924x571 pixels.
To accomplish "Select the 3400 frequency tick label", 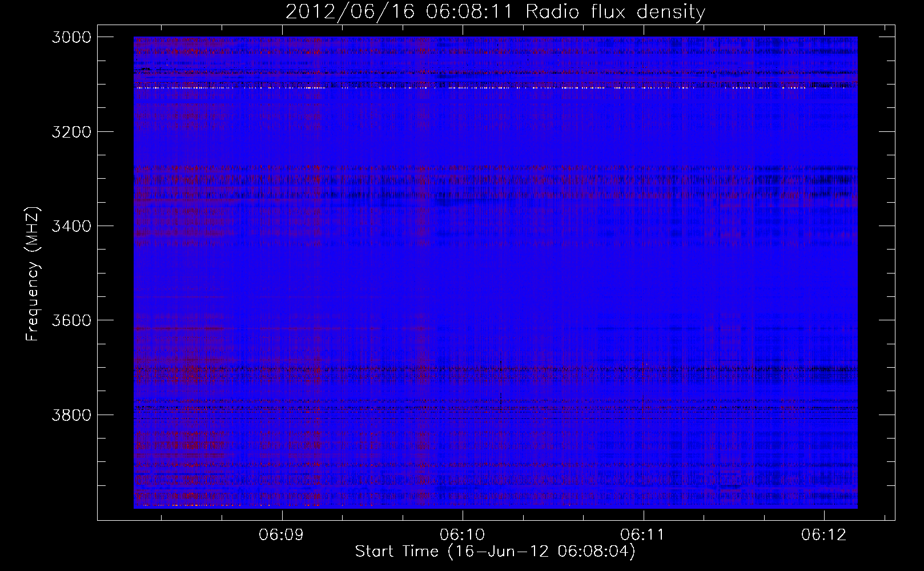I will [x=71, y=226].
